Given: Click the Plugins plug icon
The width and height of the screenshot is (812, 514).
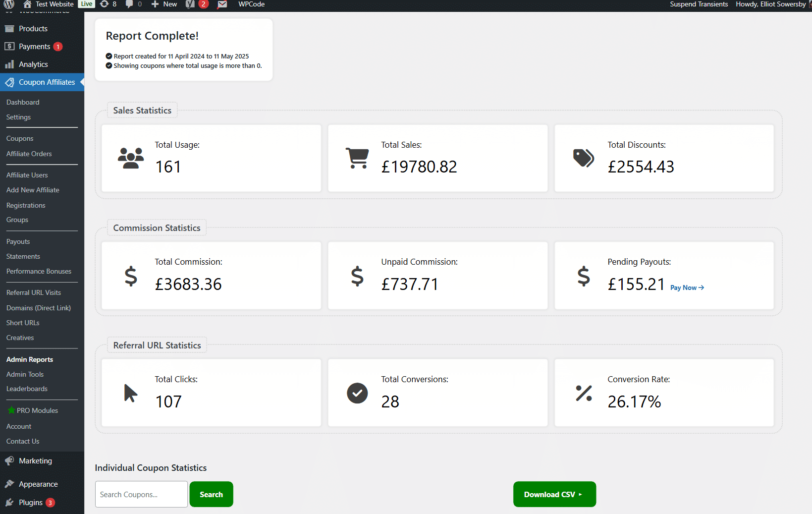Looking at the screenshot, I should (9, 503).
